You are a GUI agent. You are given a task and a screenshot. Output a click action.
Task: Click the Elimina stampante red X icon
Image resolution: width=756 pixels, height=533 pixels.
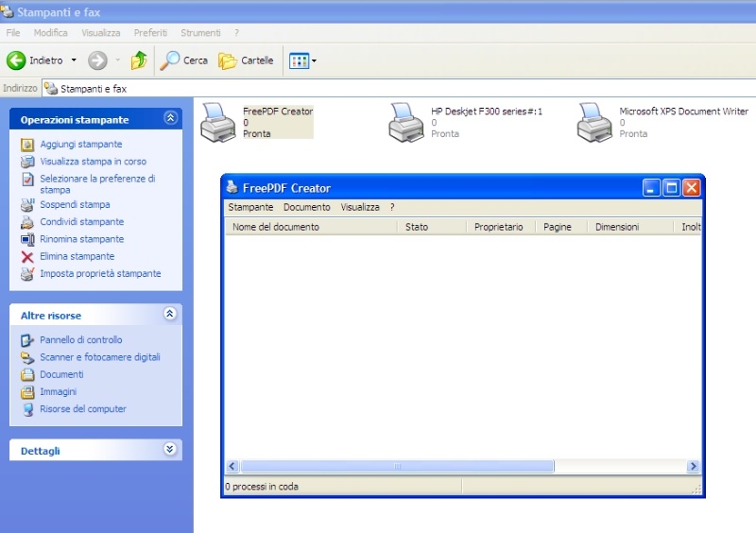tap(27, 257)
